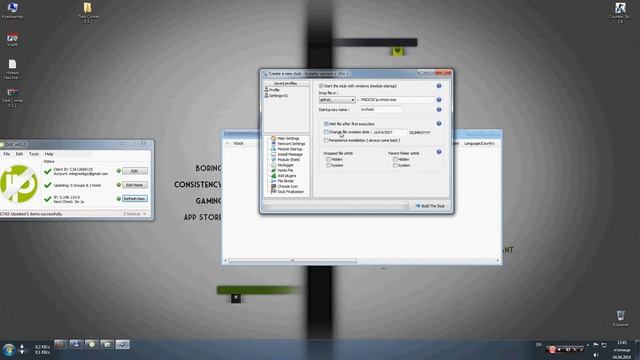Select the Module Startup icon in tree
This screenshot has height=360, width=640.
coord(273,149)
